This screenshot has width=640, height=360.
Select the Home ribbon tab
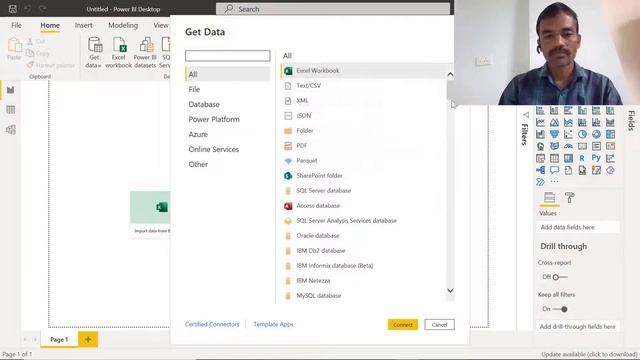tap(50, 25)
